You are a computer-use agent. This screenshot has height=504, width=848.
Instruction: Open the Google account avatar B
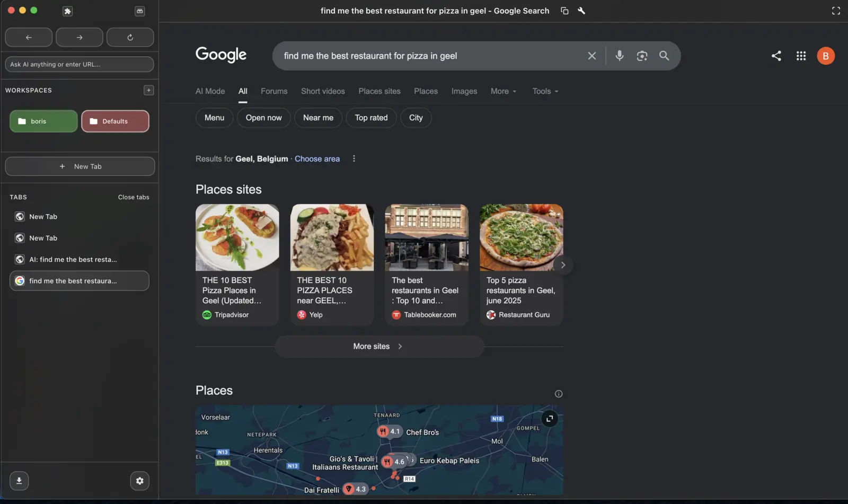coord(826,56)
